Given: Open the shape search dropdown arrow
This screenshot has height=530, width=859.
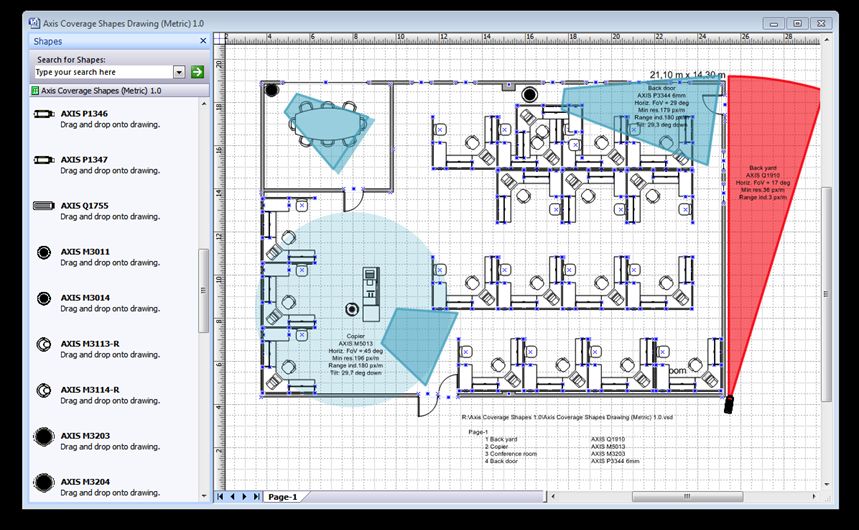Looking at the screenshot, I should [179, 72].
